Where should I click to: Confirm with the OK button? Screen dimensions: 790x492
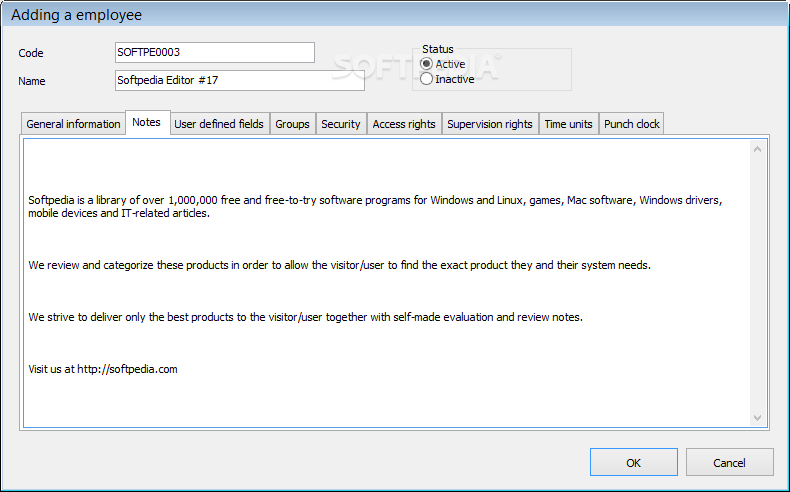[634, 462]
